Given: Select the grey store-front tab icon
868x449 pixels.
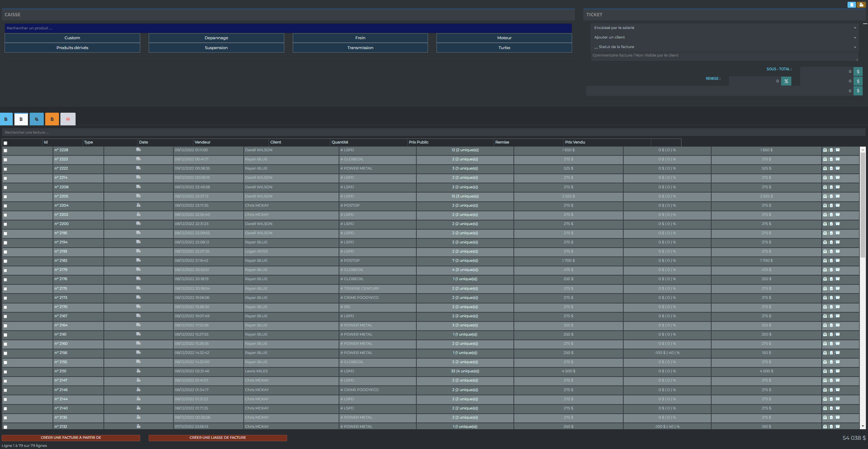Looking at the screenshot, I should tap(68, 119).
